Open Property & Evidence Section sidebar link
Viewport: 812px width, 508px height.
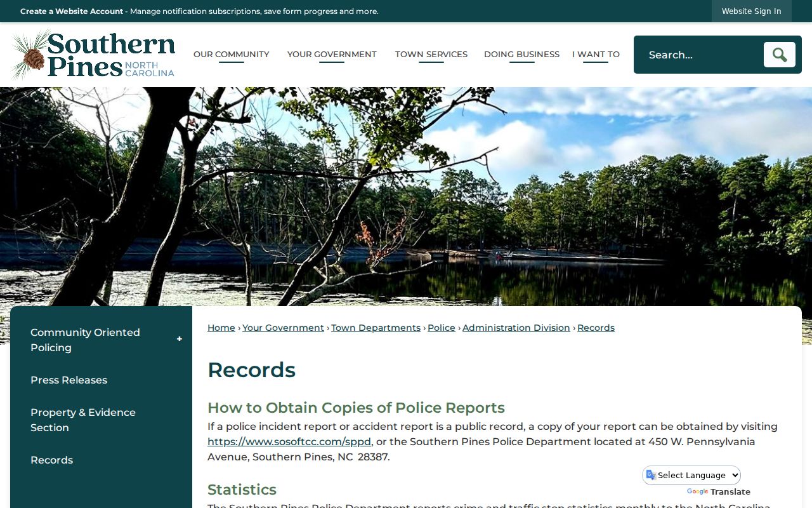coord(83,420)
